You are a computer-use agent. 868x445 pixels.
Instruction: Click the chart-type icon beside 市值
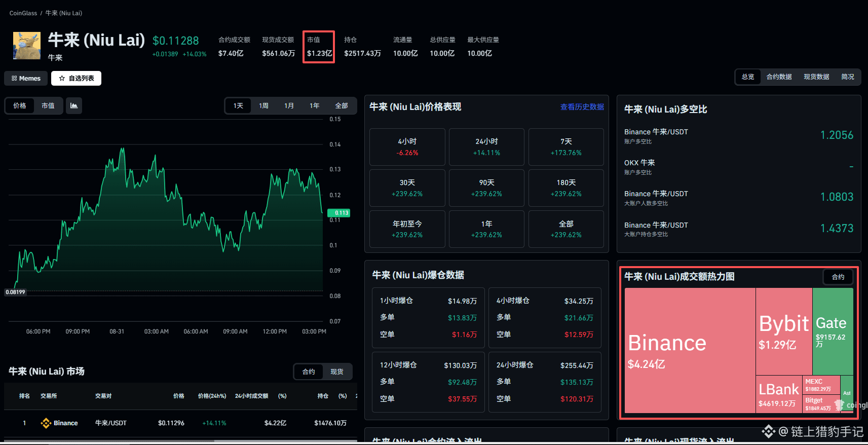click(x=74, y=105)
